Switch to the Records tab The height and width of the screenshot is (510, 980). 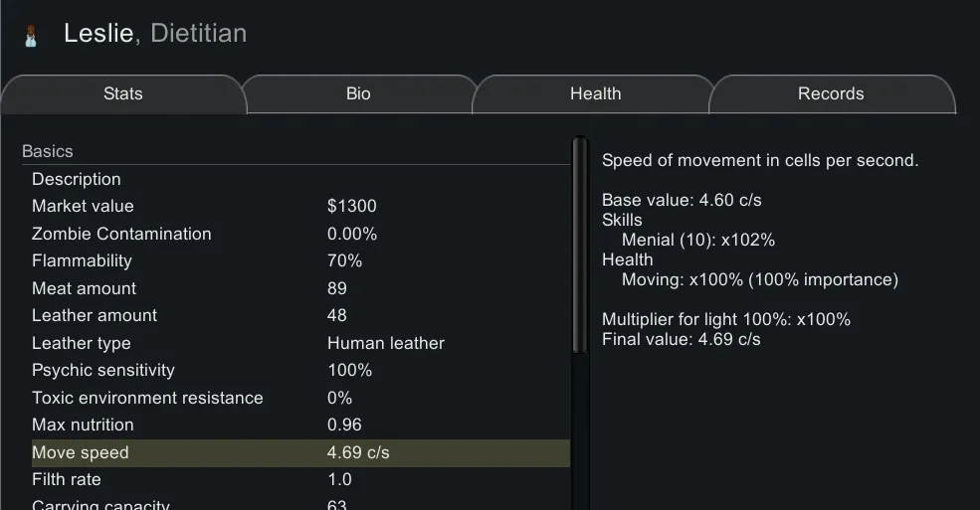point(830,94)
